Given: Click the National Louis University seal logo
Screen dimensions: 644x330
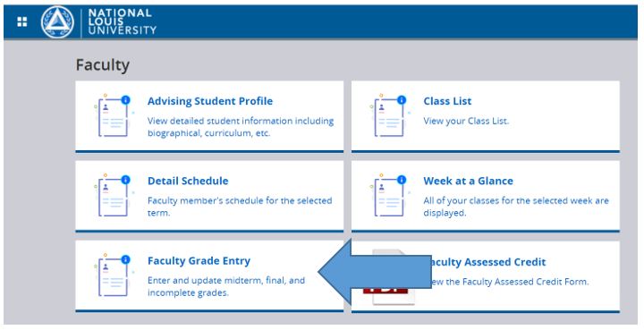Looking at the screenshot, I should (x=57, y=22).
